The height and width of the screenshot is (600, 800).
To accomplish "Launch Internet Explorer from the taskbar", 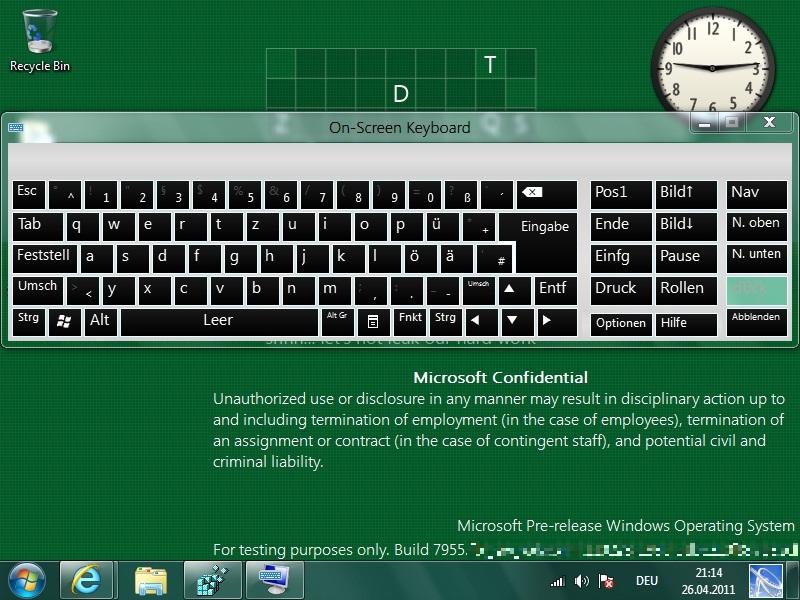I will 86,581.
